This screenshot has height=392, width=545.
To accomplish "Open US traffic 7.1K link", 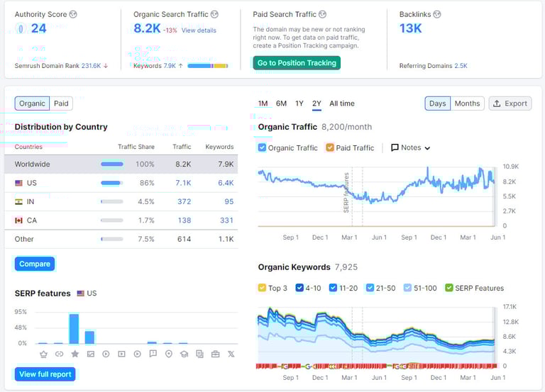I will click(x=183, y=183).
